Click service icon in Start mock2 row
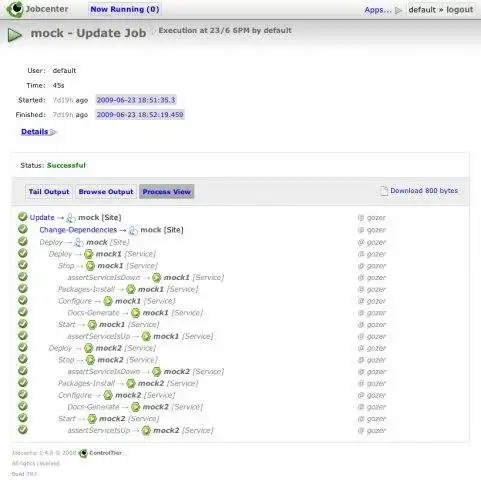 coord(92,419)
